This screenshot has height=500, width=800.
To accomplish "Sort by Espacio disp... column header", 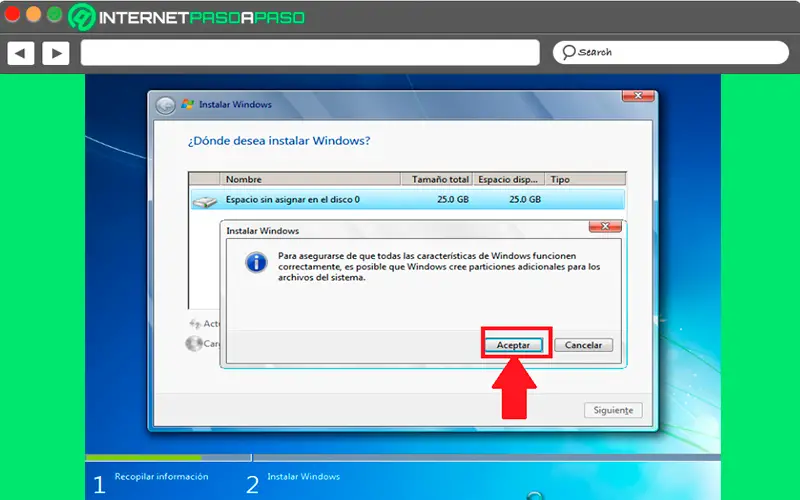I will [x=509, y=179].
